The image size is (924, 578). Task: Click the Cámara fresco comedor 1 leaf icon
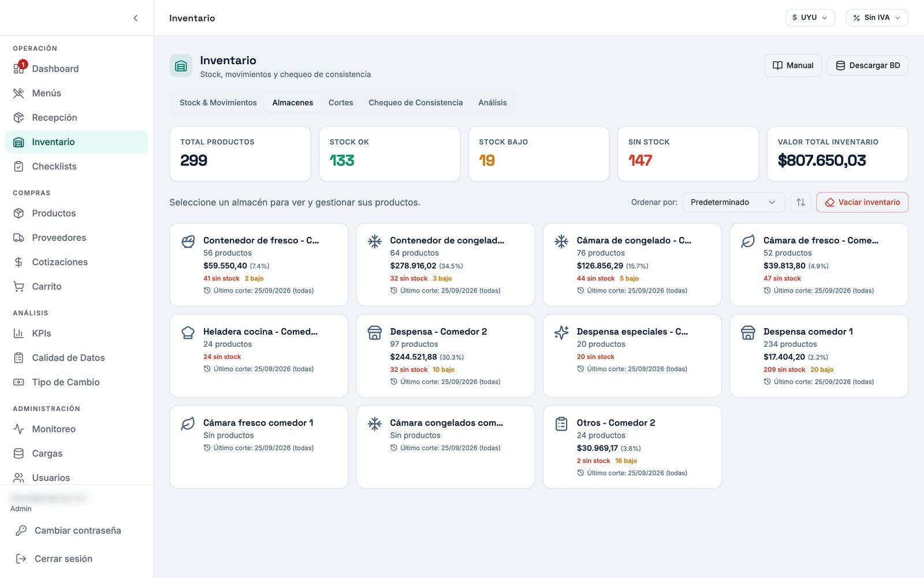coord(188,424)
